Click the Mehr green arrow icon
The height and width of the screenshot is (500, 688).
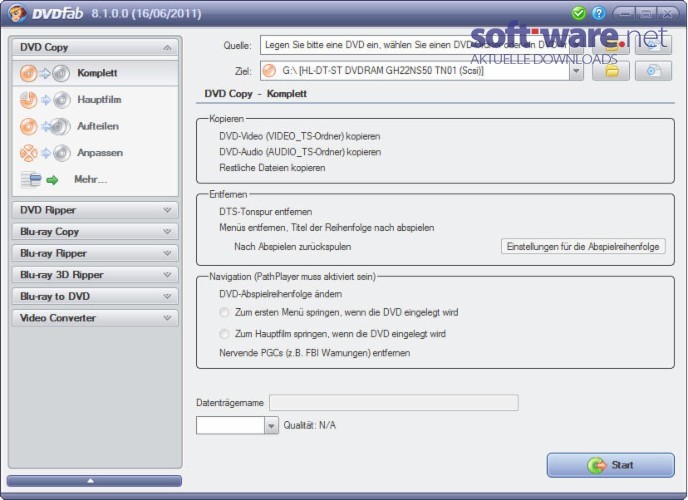52,180
